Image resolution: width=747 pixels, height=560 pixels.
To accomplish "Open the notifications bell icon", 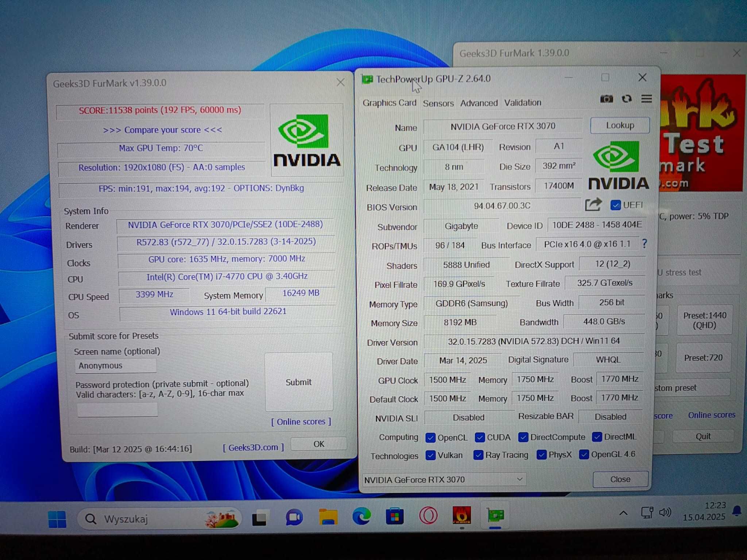I will click(x=737, y=511).
